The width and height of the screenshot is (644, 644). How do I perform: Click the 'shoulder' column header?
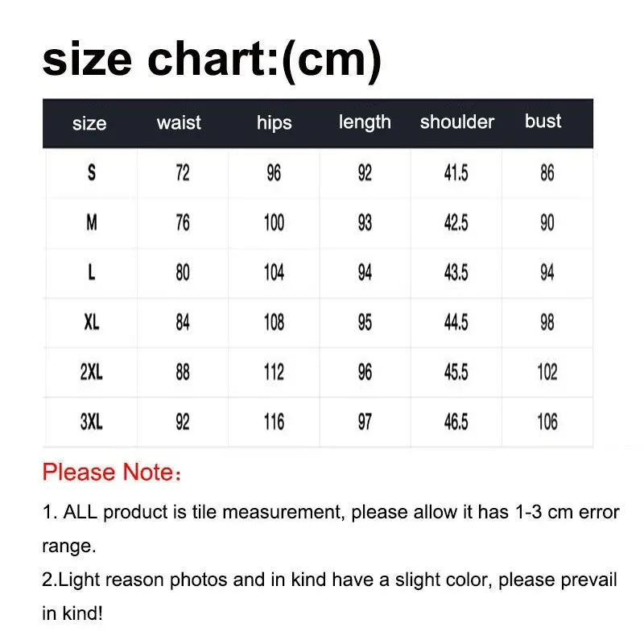[456, 122]
